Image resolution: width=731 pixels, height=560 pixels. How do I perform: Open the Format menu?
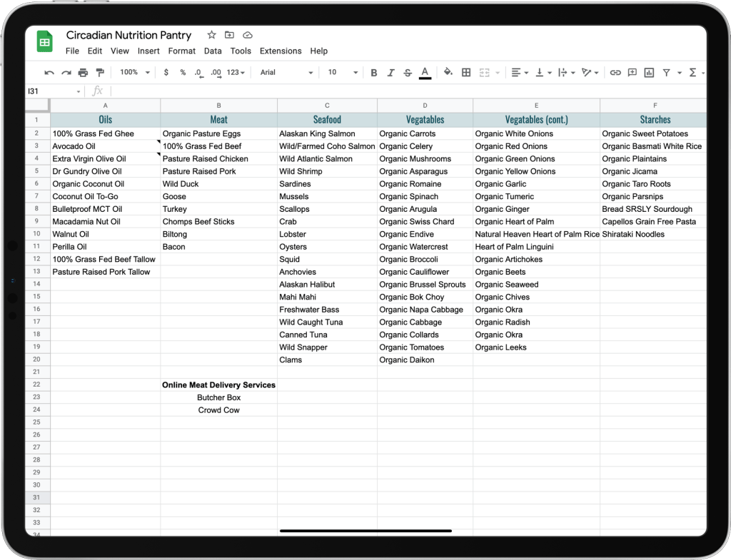pos(182,51)
